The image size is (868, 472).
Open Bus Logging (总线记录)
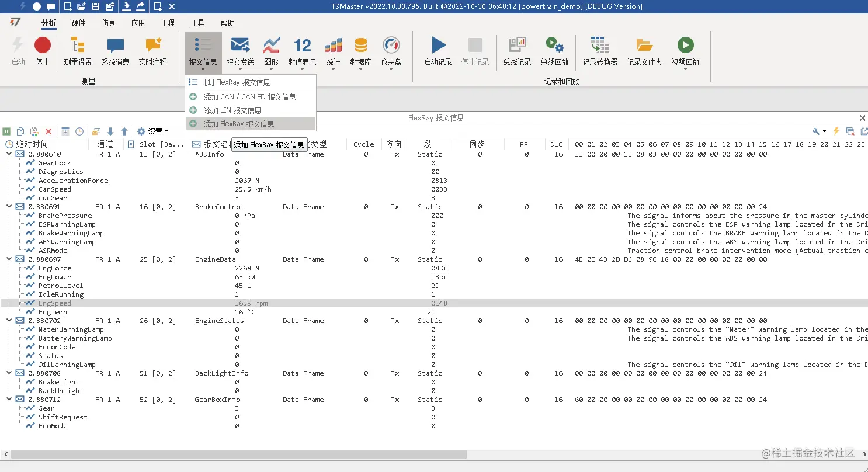(517, 51)
